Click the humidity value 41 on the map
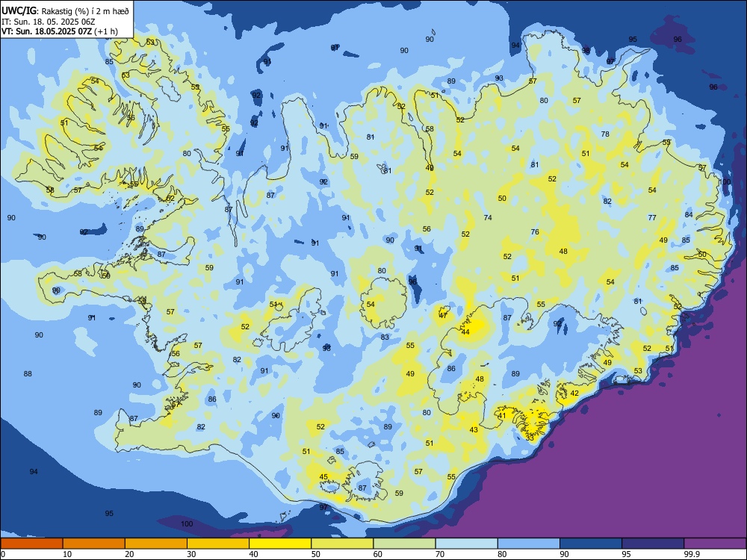 (x=502, y=415)
